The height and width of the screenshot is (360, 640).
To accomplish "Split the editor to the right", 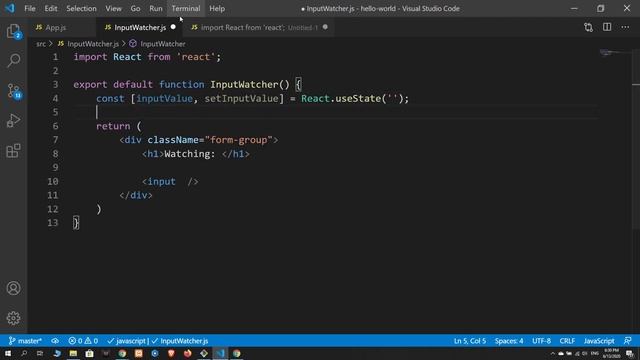I will tap(607, 27).
